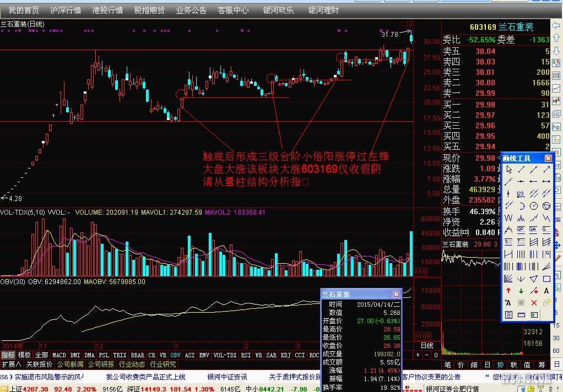Image resolution: width=563 pixels, height=392 pixels.
Task: Click the 上证 index value 4287.30
Action: point(35,389)
